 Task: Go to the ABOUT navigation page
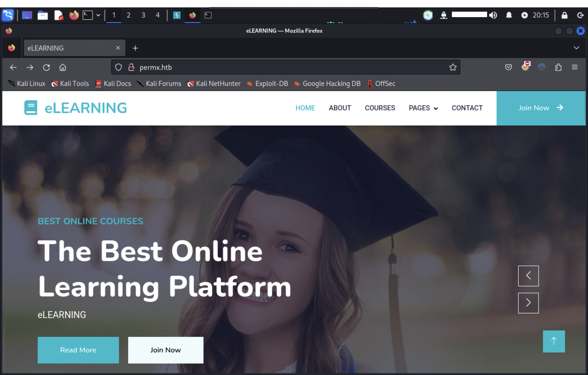click(x=340, y=108)
